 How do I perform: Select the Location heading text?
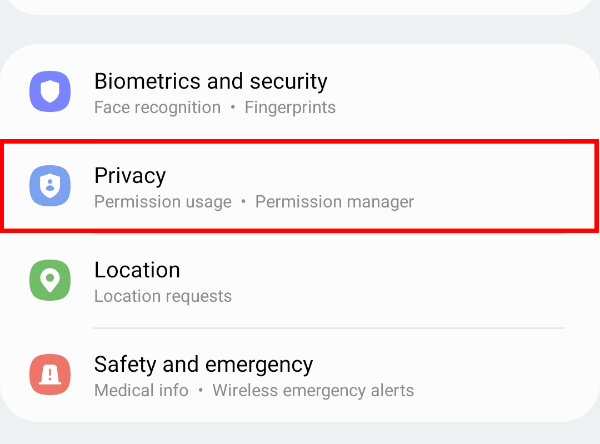137,270
